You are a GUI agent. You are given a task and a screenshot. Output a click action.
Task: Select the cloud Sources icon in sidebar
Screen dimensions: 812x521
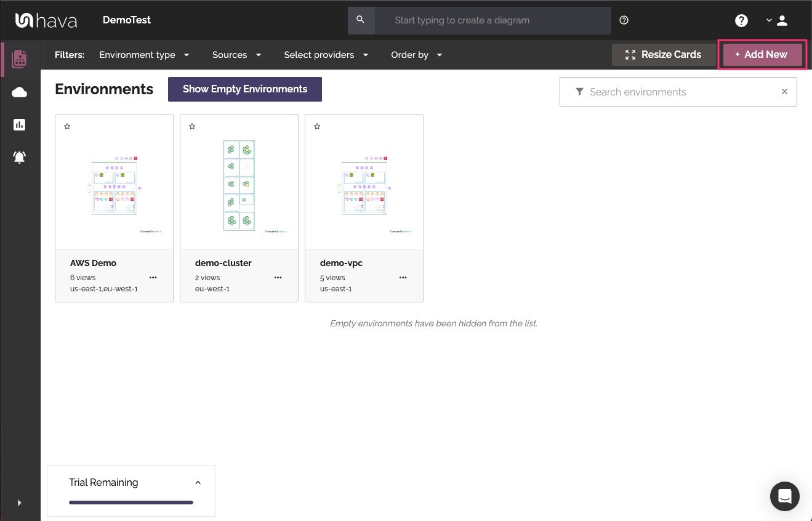[x=19, y=92]
